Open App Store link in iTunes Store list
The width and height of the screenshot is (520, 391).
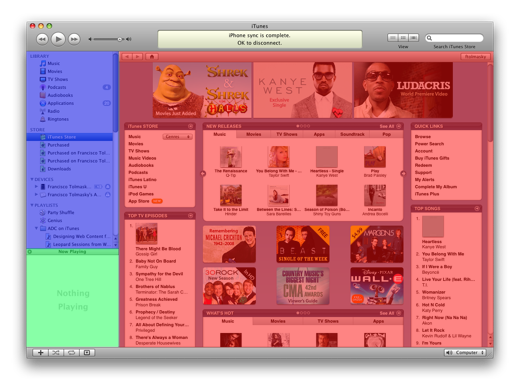pyautogui.click(x=139, y=201)
